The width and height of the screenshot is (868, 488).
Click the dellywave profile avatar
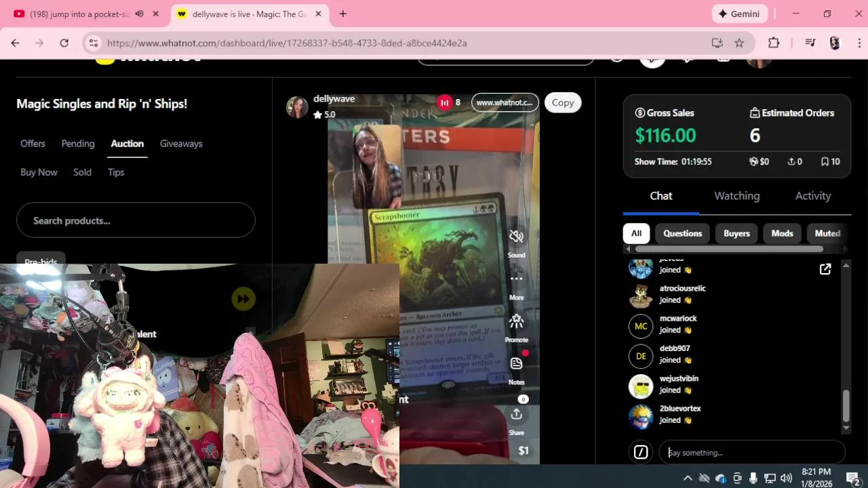[297, 107]
